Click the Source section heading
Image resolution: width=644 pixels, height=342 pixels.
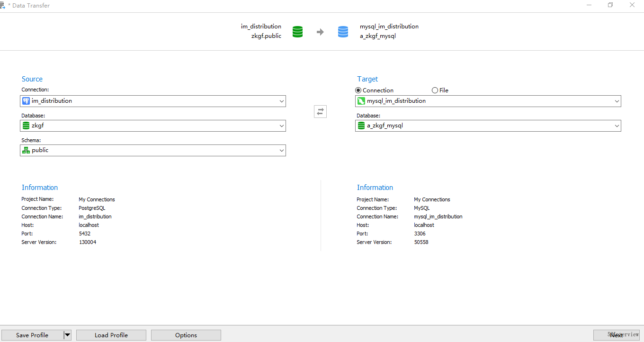(32, 79)
